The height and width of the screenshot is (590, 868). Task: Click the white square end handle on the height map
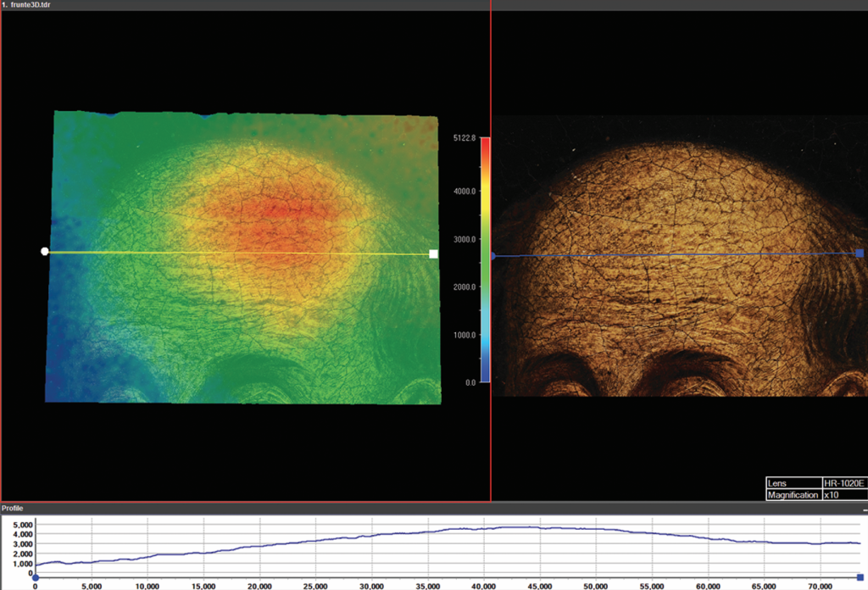pyautogui.click(x=434, y=253)
